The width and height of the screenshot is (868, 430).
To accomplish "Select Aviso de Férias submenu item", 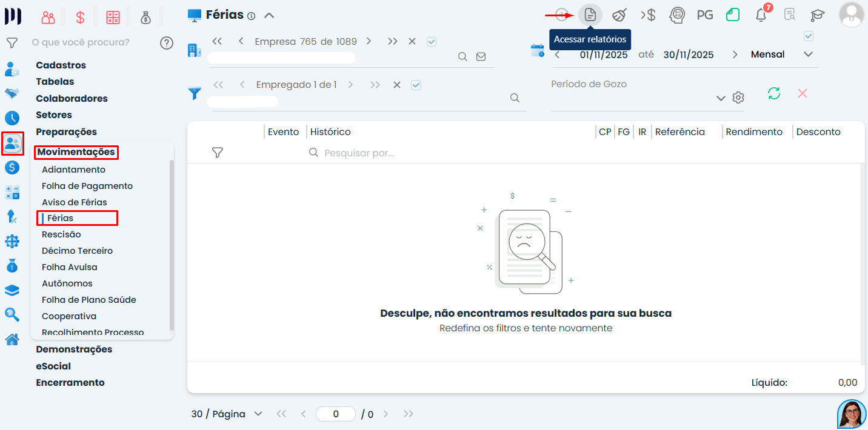I will (x=74, y=202).
